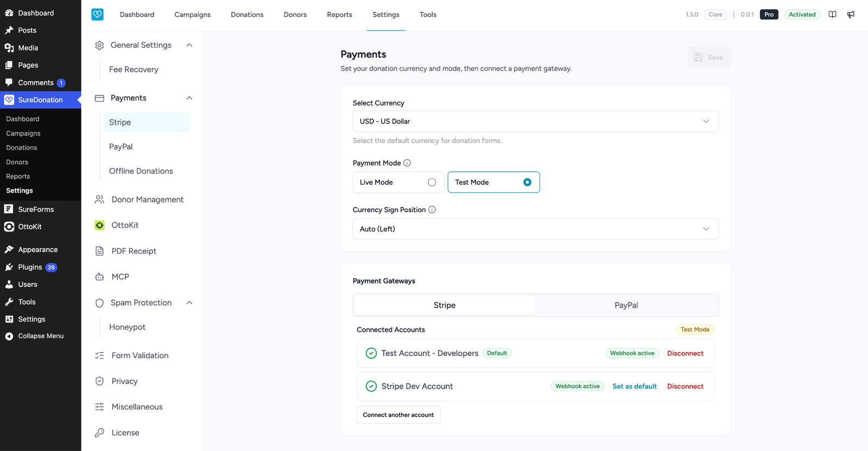Click the megaphone announcements icon

point(851,15)
